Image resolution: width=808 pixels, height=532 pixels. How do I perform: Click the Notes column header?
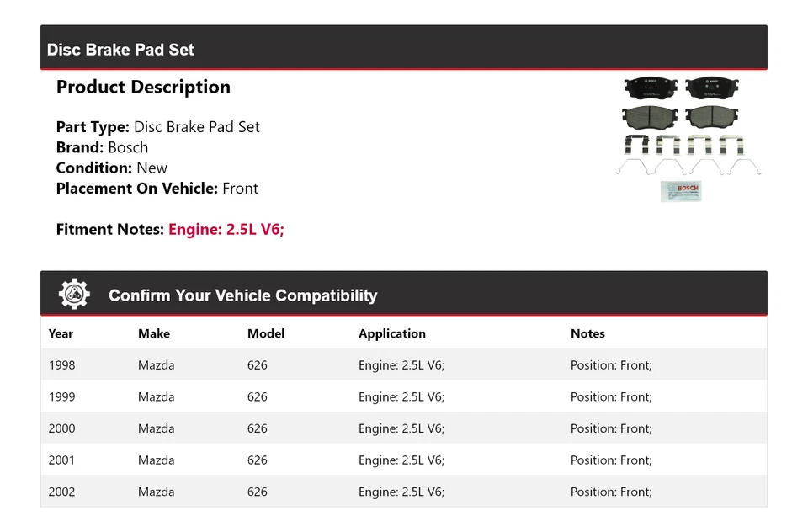587,333
